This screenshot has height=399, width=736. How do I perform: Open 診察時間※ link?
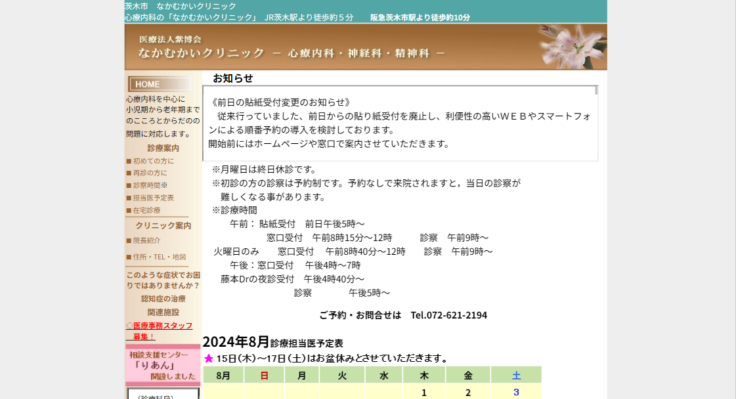pos(150,185)
